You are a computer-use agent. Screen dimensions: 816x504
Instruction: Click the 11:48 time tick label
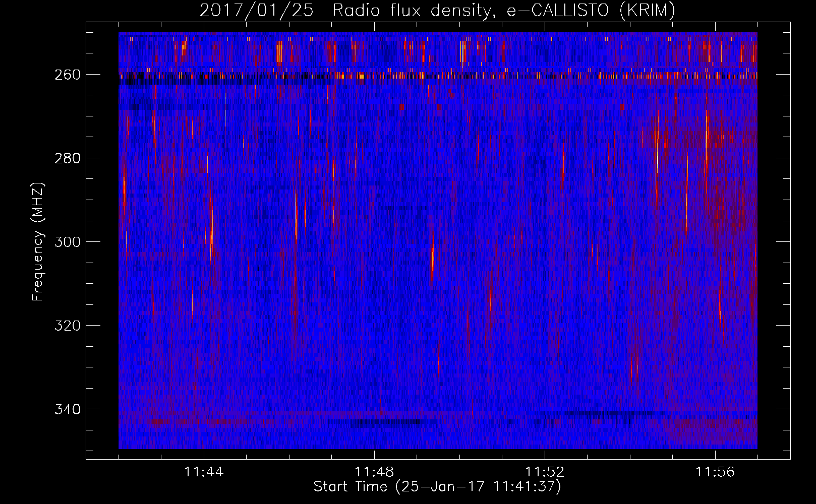(374, 472)
